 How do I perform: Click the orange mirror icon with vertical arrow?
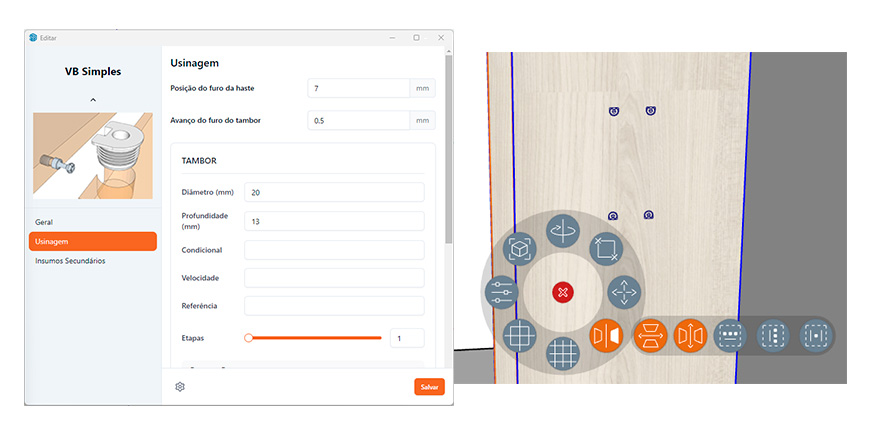(x=690, y=336)
